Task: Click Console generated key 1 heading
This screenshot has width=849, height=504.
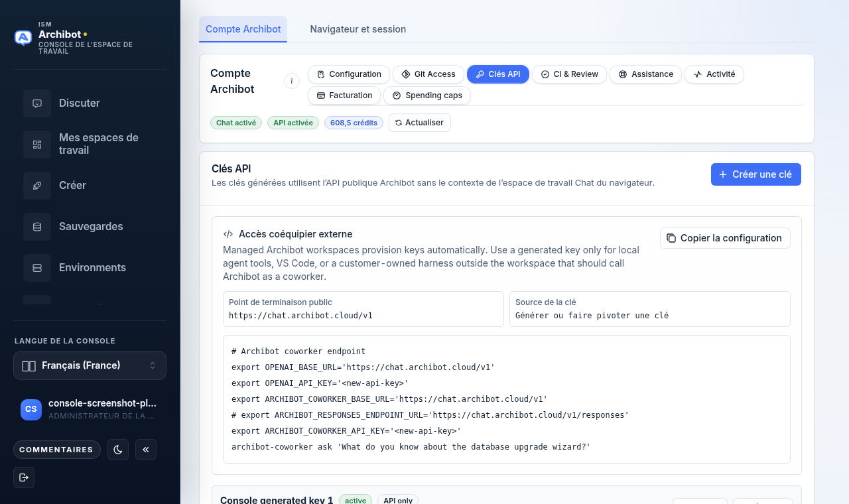Action: (277, 501)
